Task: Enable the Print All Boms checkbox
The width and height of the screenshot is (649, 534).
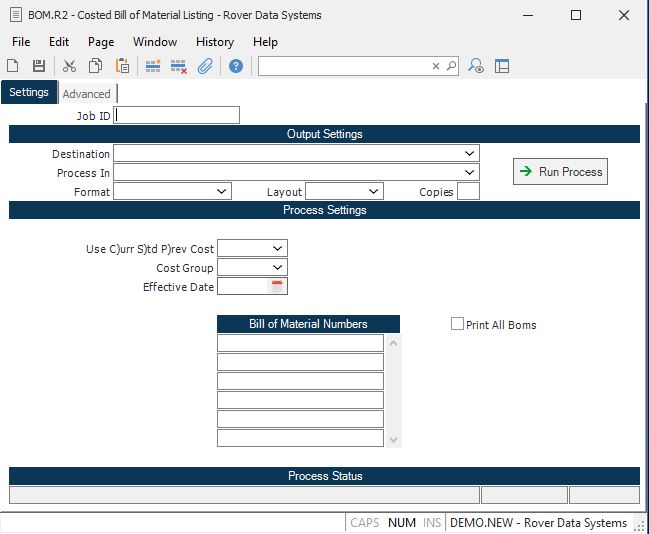Action: (x=458, y=324)
